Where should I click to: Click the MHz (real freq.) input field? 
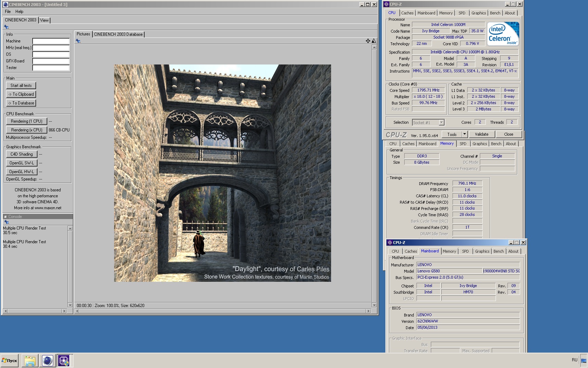coord(51,48)
